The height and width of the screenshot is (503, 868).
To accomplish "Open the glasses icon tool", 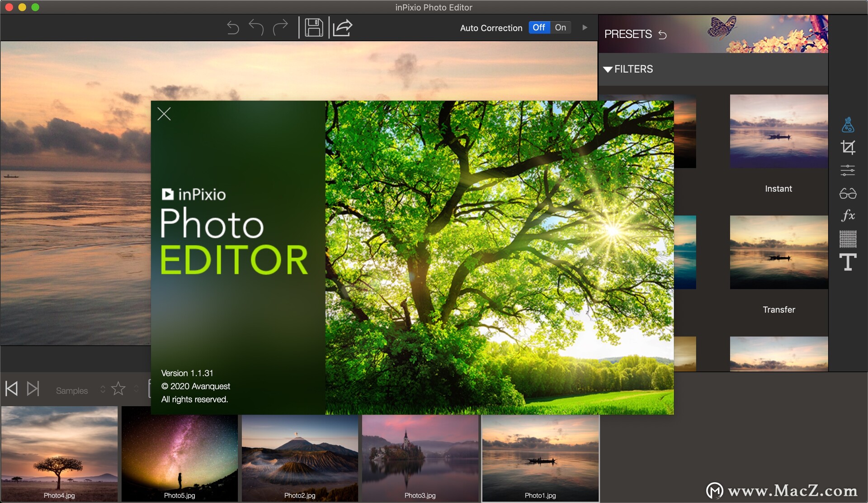I will 848,194.
